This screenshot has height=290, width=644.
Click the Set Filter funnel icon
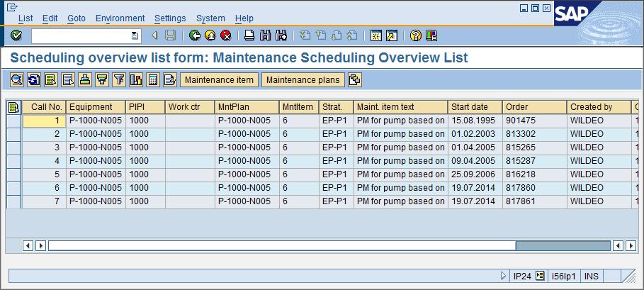click(119, 79)
